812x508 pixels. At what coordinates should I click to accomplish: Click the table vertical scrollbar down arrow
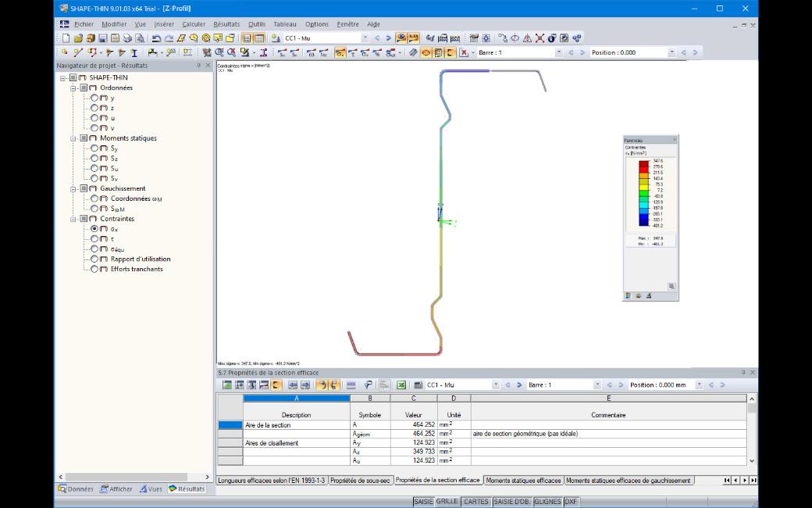[752, 460]
